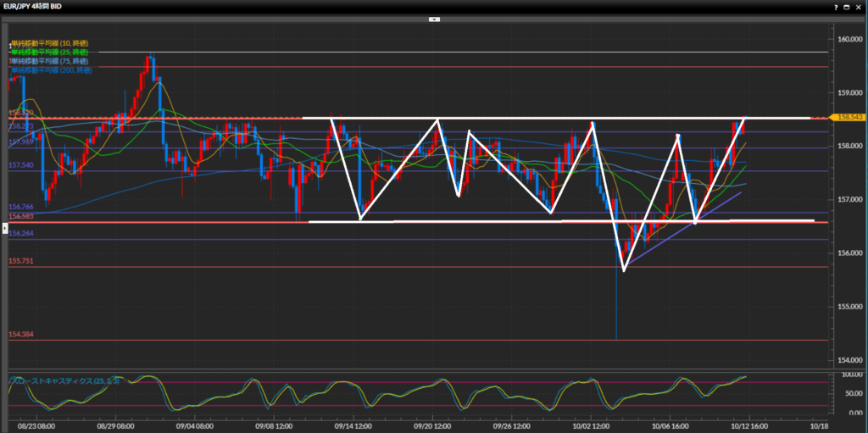868x433 pixels.
Task: Click the maximize window icon
Action: coord(847,6)
